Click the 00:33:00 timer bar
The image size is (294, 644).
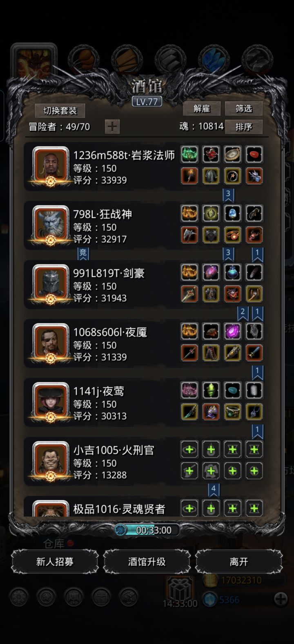pyautogui.click(x=147, y=530)
